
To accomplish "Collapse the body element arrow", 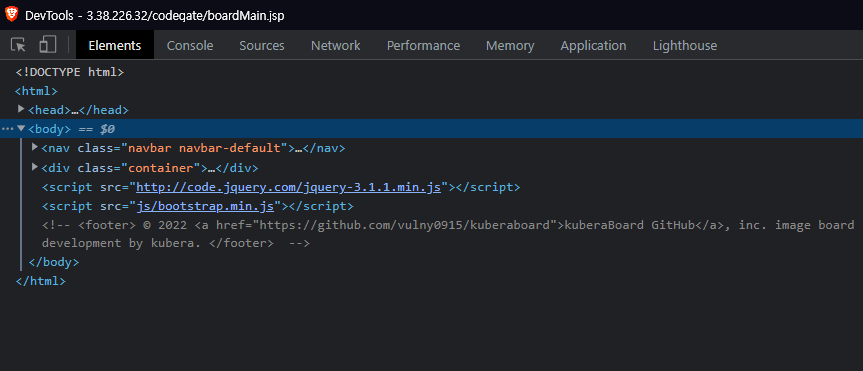I will click(21, 128).
